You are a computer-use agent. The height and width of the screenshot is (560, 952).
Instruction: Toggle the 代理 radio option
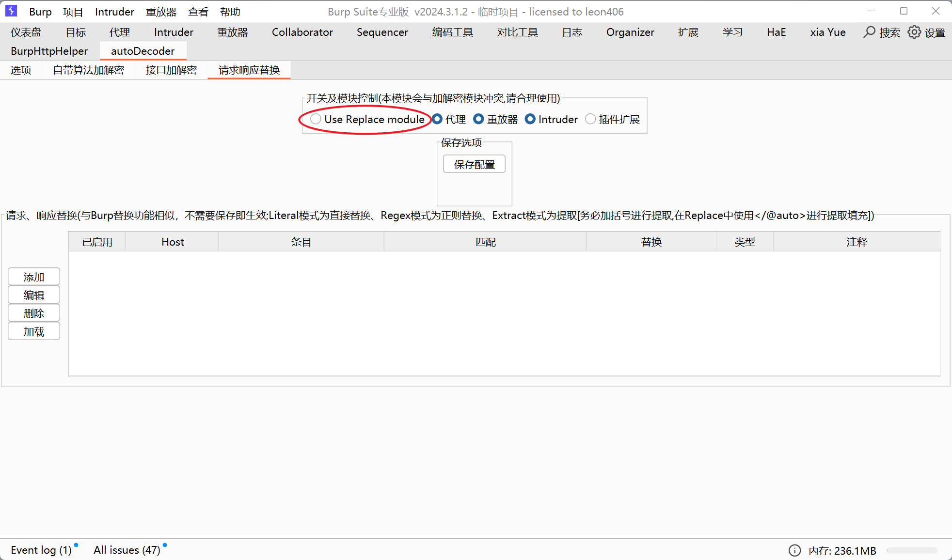click(437, 119)
